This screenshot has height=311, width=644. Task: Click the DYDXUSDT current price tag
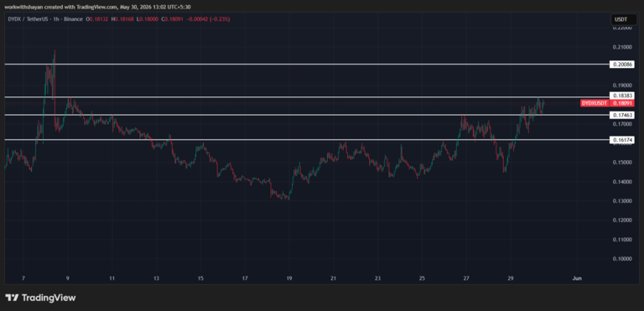pos(608,103)
